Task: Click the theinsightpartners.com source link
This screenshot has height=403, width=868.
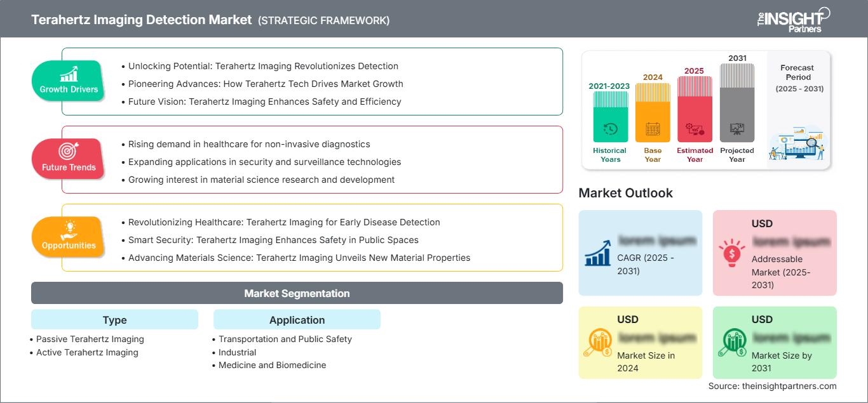Action: [x=789, y=386]
